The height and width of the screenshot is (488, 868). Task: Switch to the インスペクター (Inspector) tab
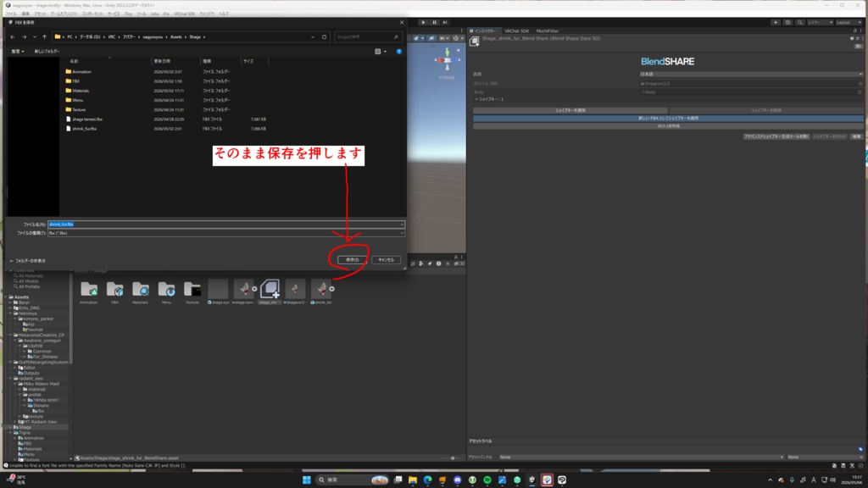[484, 31]
